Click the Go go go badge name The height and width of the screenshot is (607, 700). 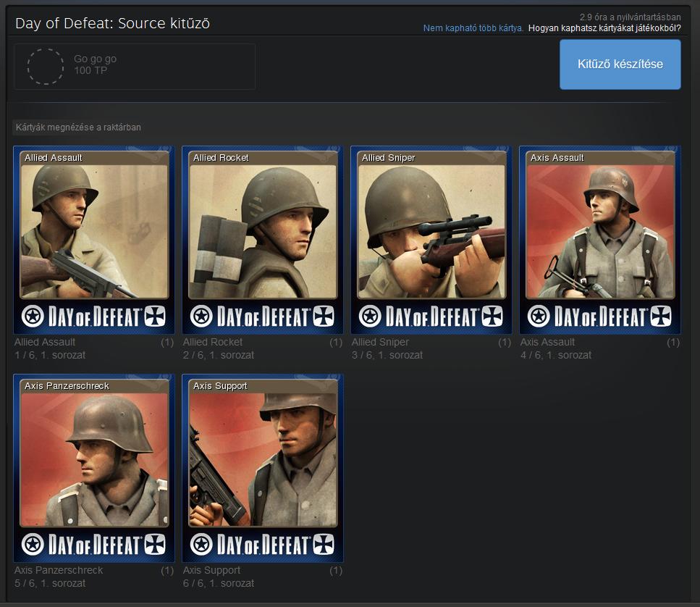[x=95, y=59]
